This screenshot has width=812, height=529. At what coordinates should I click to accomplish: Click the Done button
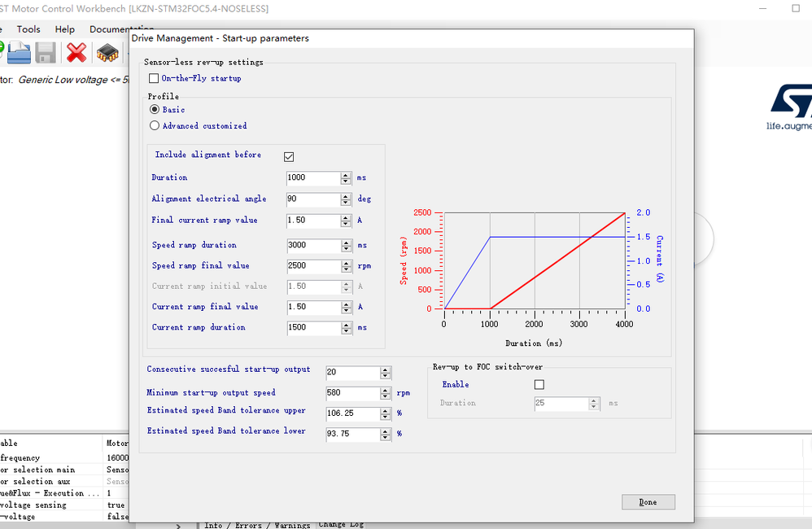click(648, 501)
